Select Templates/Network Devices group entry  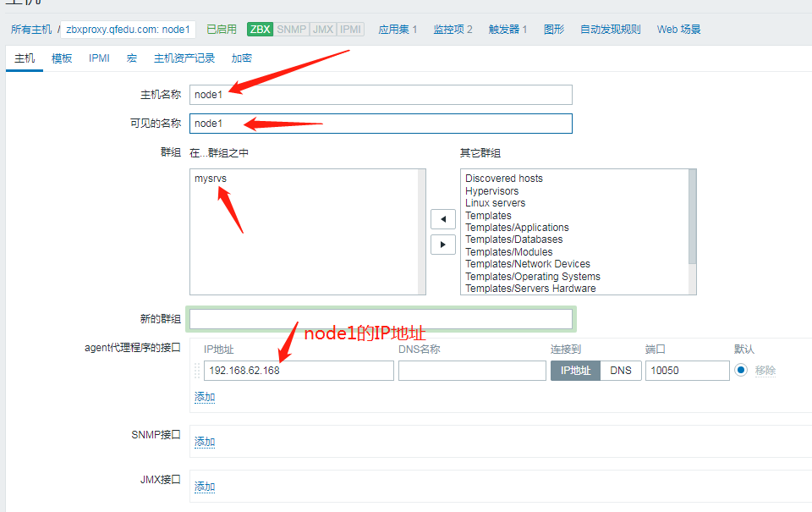point(527,264)
